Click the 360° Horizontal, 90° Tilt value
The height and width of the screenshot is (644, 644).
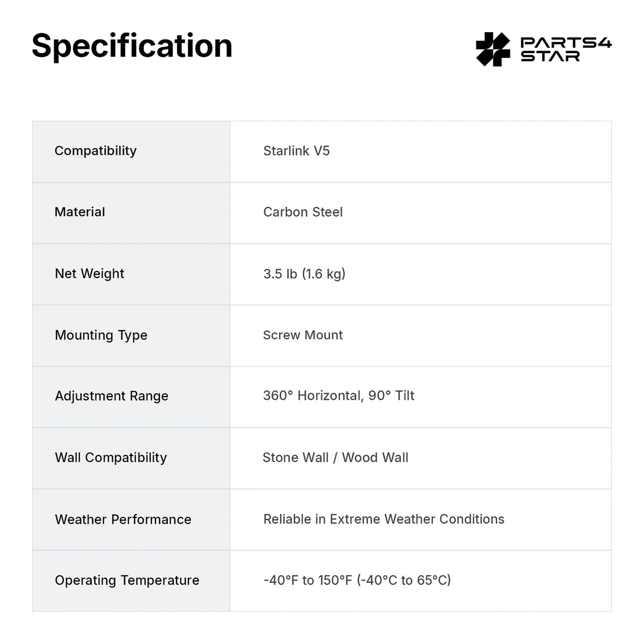coord(339,396)
